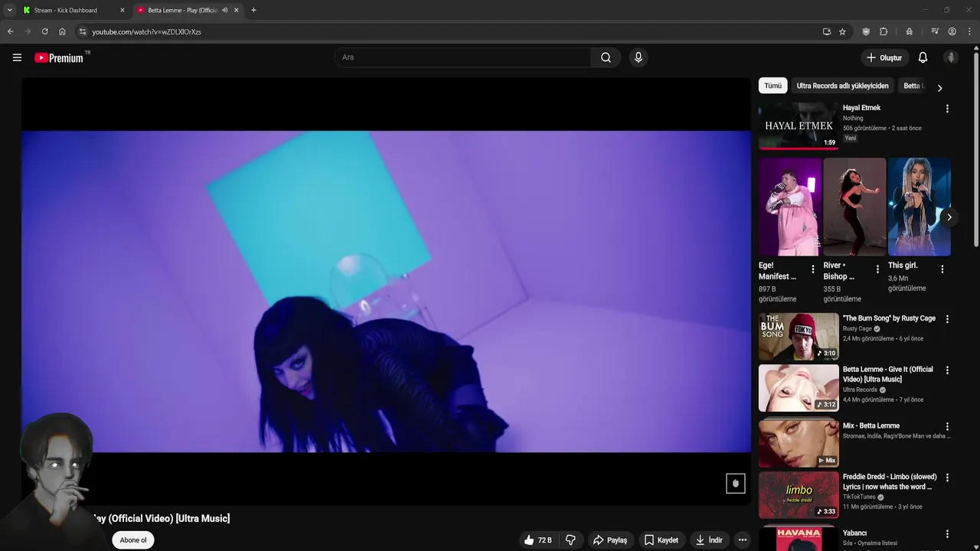Like the video (72 B thumbs up)
The image size is (980, 551).
(537, 540)
